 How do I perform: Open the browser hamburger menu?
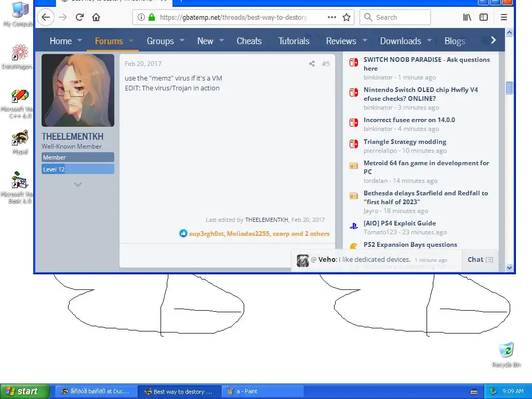pyautogui.click(x=504, y=17)
